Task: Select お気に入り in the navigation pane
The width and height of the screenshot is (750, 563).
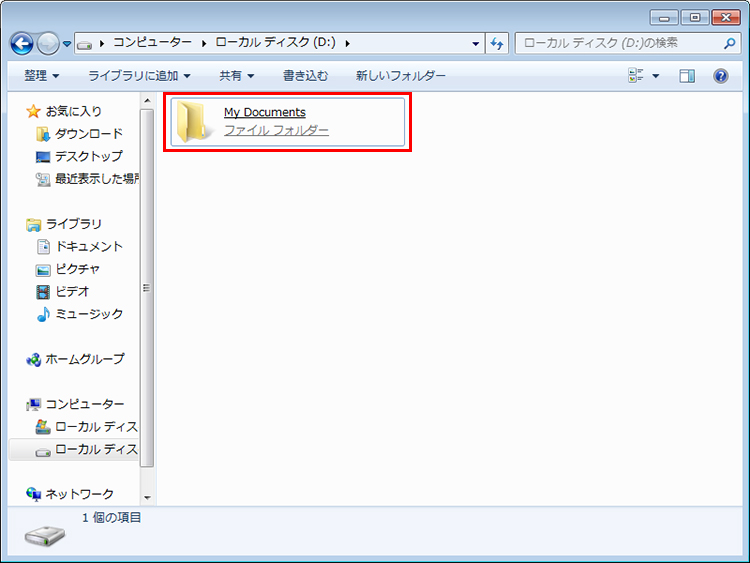Action: click(74, 111)
